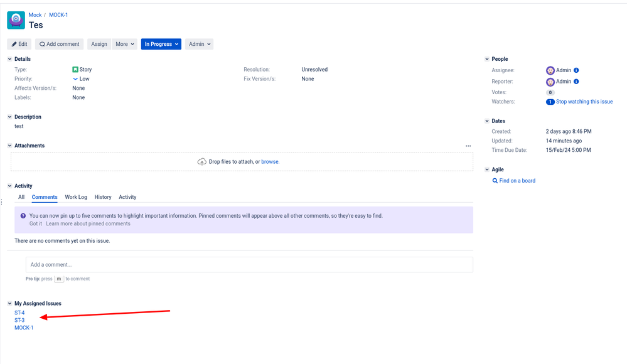Open the MOCK-1 breadcrumb link
Viewport: 627px width, 364px height.
pos(58,15)
